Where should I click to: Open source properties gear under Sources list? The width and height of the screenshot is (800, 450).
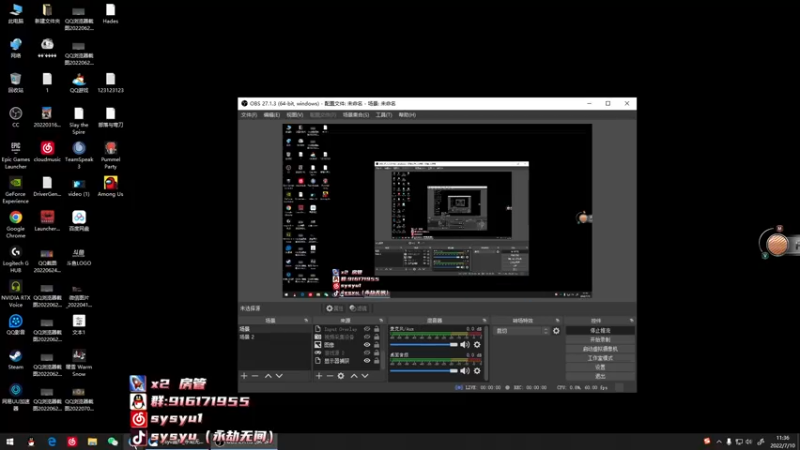click(x=341, y=376)
